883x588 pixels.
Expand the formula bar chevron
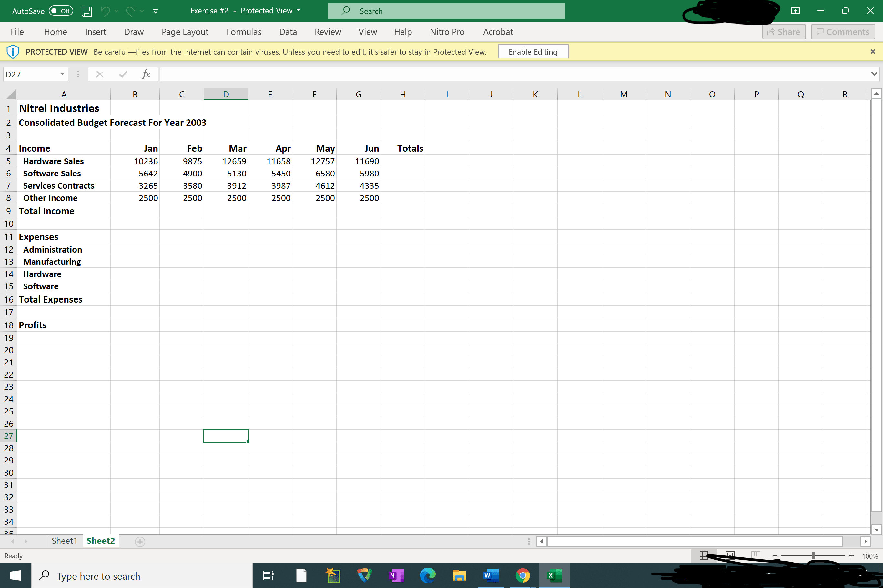pyautogui.click(x=874, y=74)
